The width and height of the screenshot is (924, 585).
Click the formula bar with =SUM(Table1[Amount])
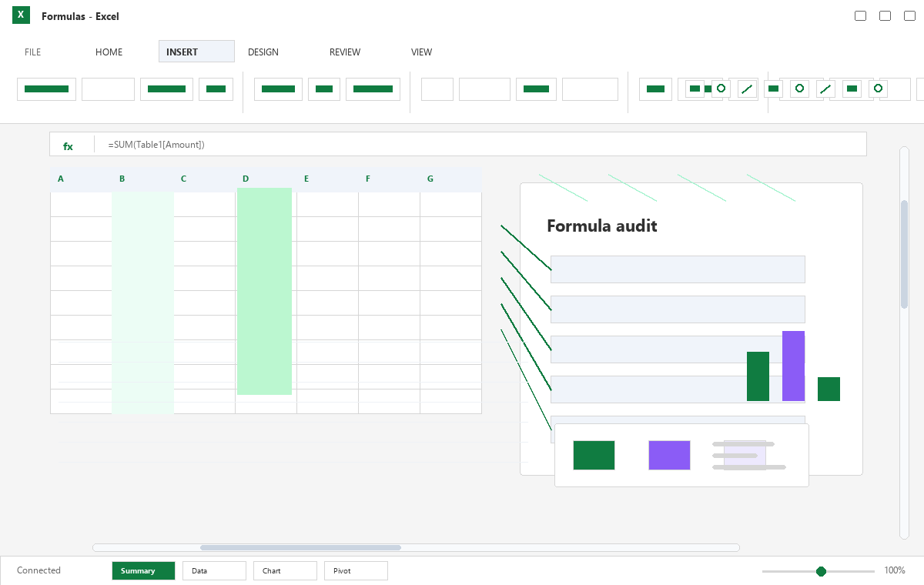[458, 144]
